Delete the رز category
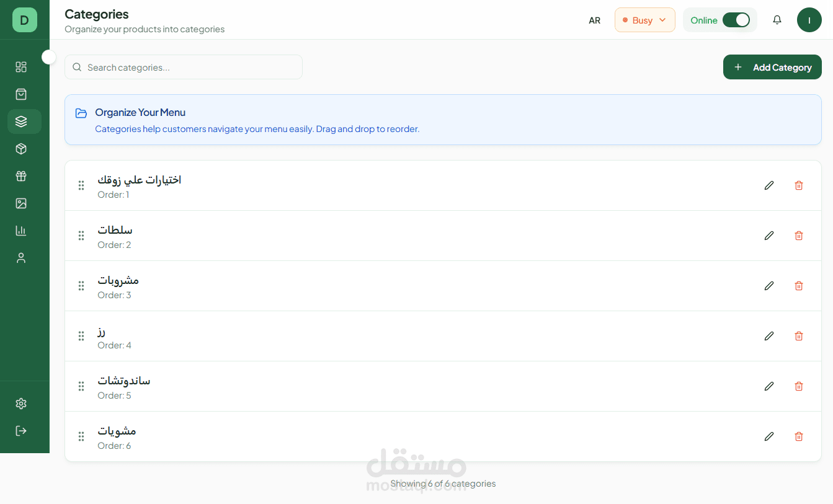 click(799, 336)
